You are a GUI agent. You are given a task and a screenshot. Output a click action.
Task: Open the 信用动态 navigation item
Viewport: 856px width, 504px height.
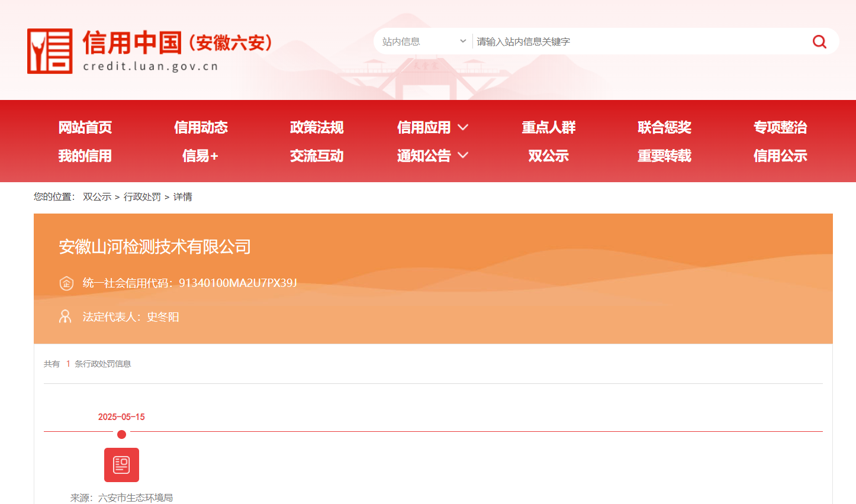(x=201, y=127)
